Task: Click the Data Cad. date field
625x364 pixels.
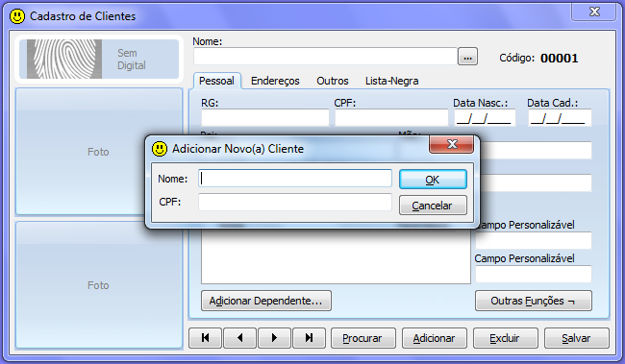Action: pos(560,118)
